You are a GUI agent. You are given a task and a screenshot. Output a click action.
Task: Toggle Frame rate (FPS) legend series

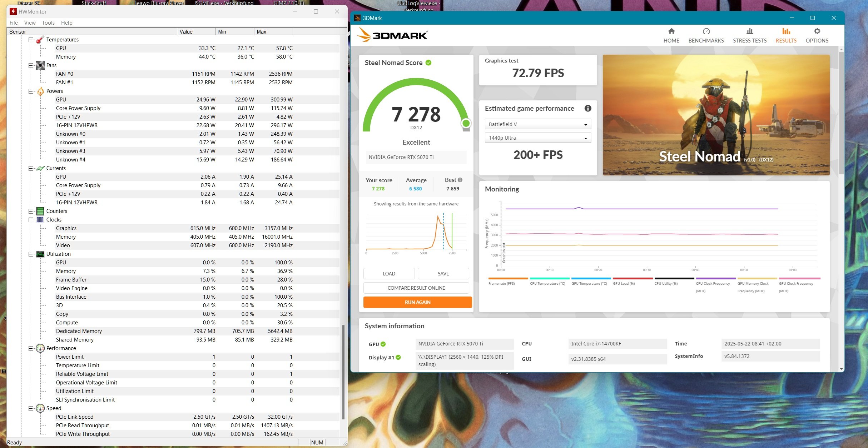(x=501, y=283)
